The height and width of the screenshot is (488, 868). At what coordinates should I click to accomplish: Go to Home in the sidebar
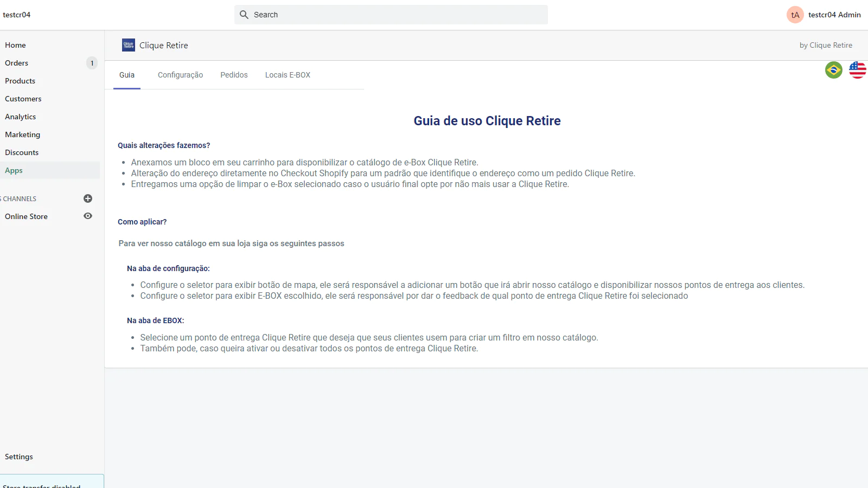point(15,45)
